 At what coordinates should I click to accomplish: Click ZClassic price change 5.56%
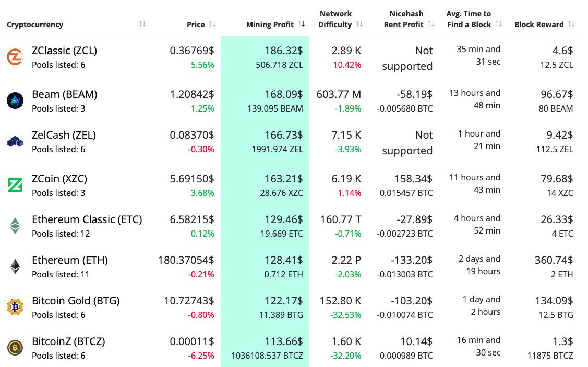(x=202, y=65)
